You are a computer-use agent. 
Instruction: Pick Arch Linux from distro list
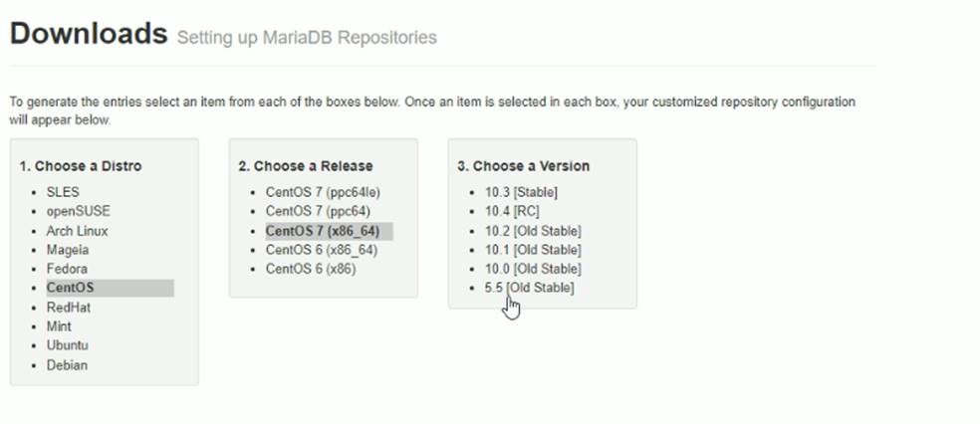78,231
